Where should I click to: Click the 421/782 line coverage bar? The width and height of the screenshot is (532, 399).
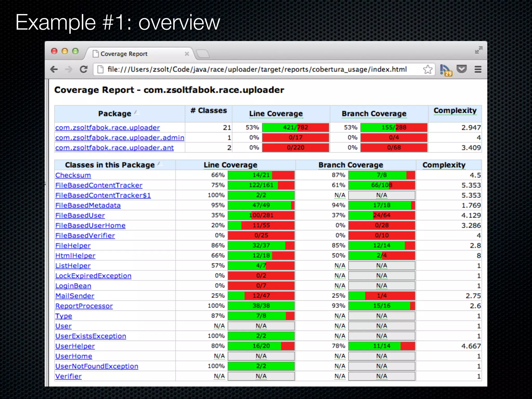(296, 128)
